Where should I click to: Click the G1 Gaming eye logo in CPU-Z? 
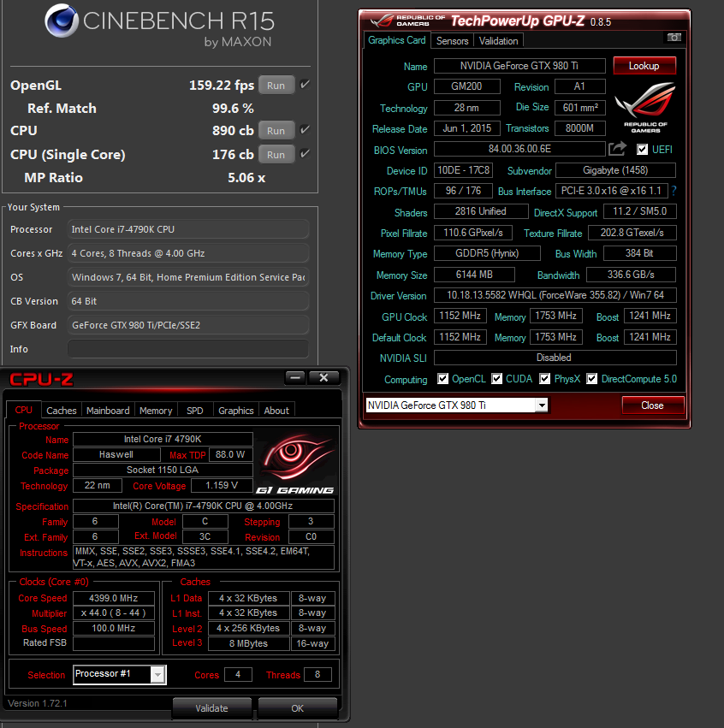point(295,464)
